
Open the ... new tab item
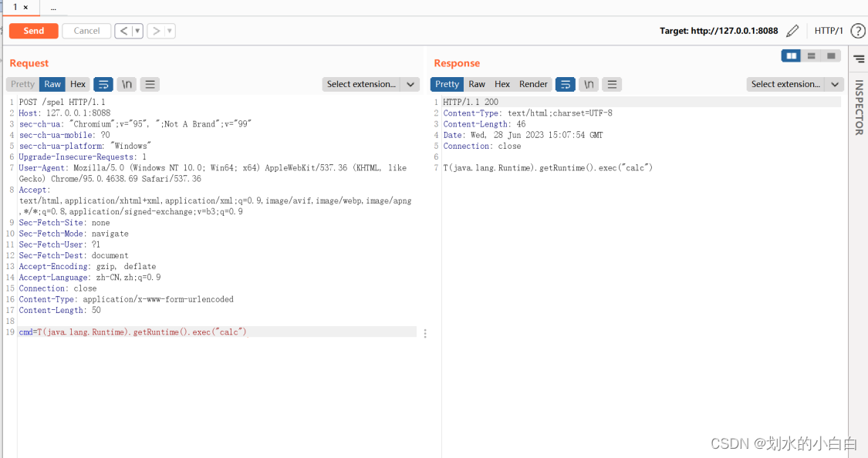point(53,8)
